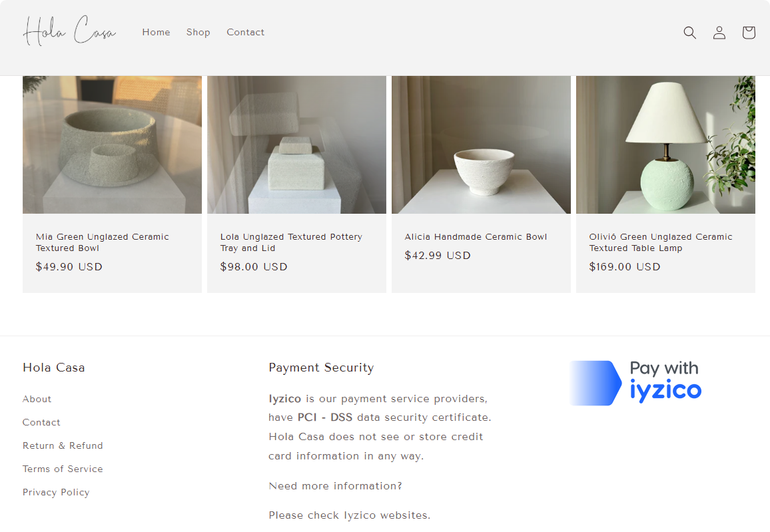The height and width of the screenshot is (532, 770).
Task: Open Olivió Green Unglazed Ceramic Lamp title
Action: pos(661,242)
